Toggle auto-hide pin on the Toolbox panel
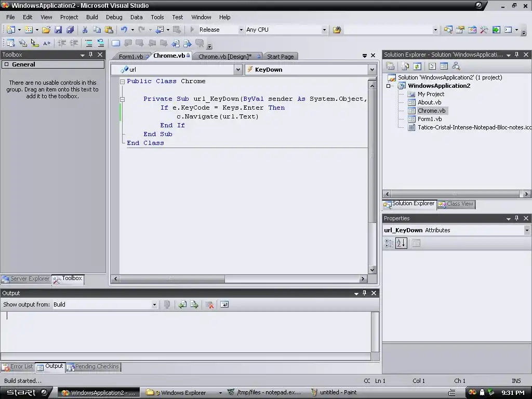Image resolution: width=532 pixels, height=399 pixels. click(x=90, y=55)
